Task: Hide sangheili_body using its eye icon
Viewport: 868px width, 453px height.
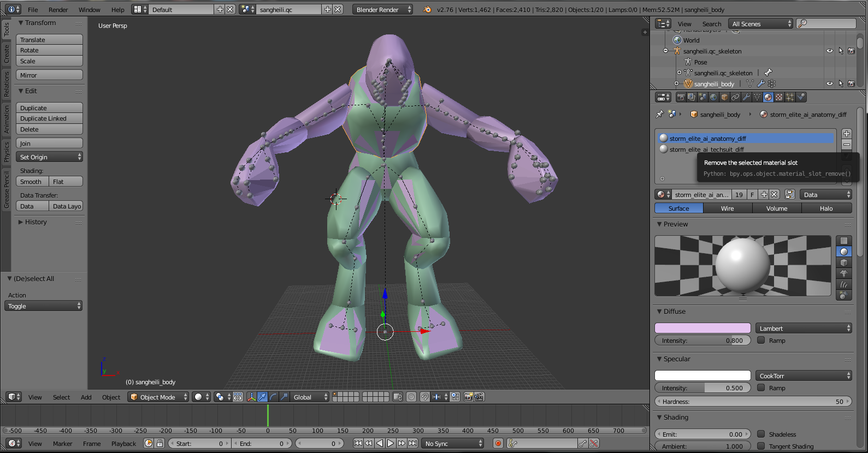Action: 830,84
